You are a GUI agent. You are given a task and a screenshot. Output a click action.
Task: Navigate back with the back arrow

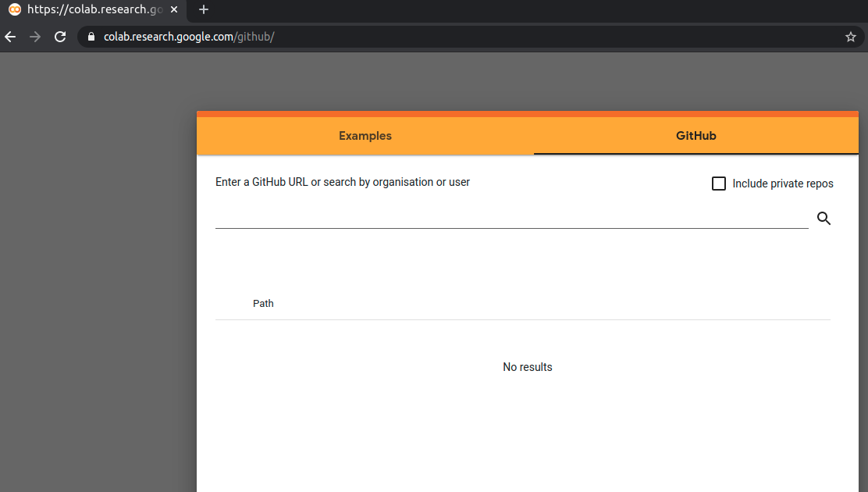point(9,36)
